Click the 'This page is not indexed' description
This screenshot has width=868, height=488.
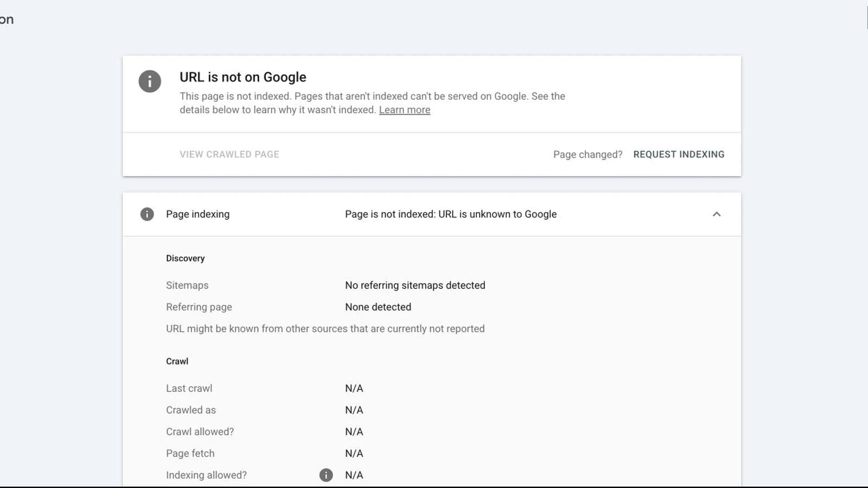tap(373, 103)
